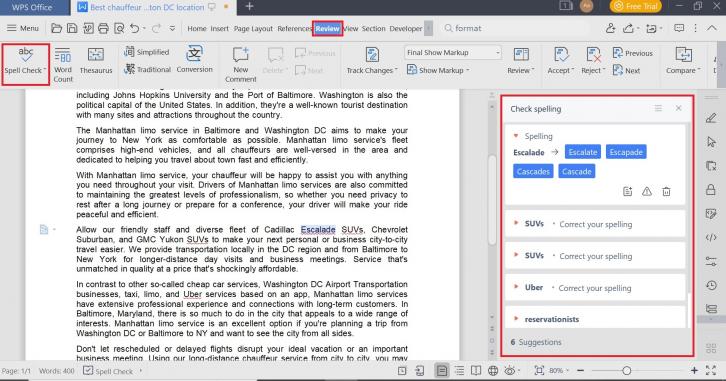726x381 pixels.
Task: Go to Next tracked change
Action: 626,70
